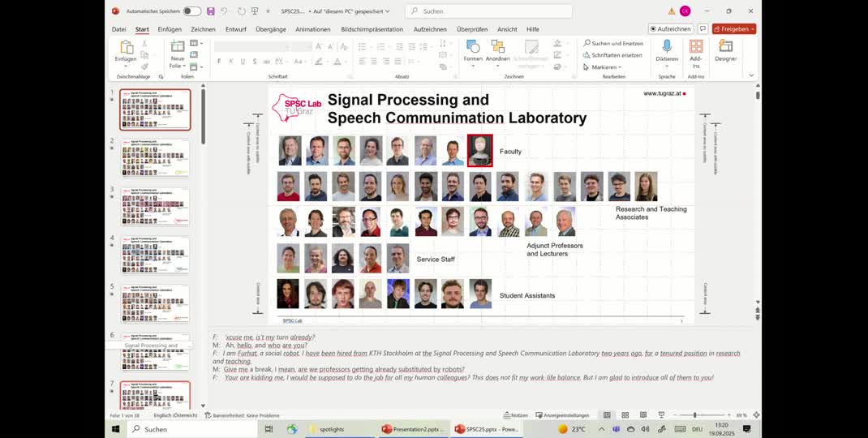Switch to the Zeichnen ribbon tab
The width and height of the screenshot is (868, 438).
[203, 29]
